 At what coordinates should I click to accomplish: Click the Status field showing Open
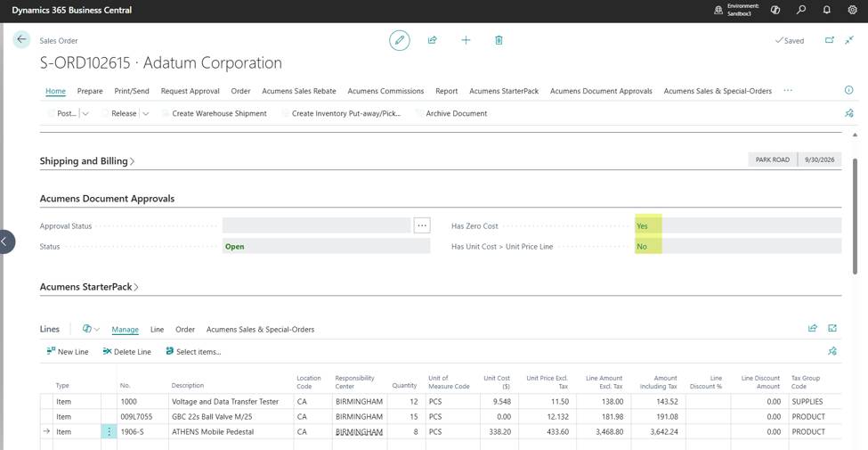326,246
